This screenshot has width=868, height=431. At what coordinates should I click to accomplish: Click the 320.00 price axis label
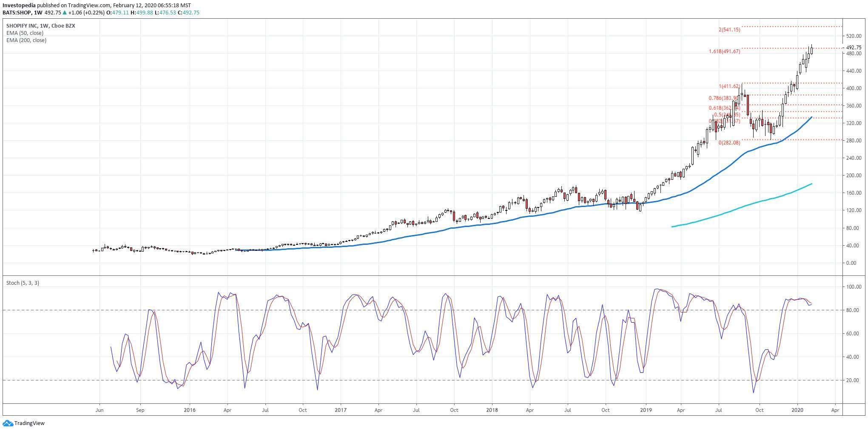854,123
